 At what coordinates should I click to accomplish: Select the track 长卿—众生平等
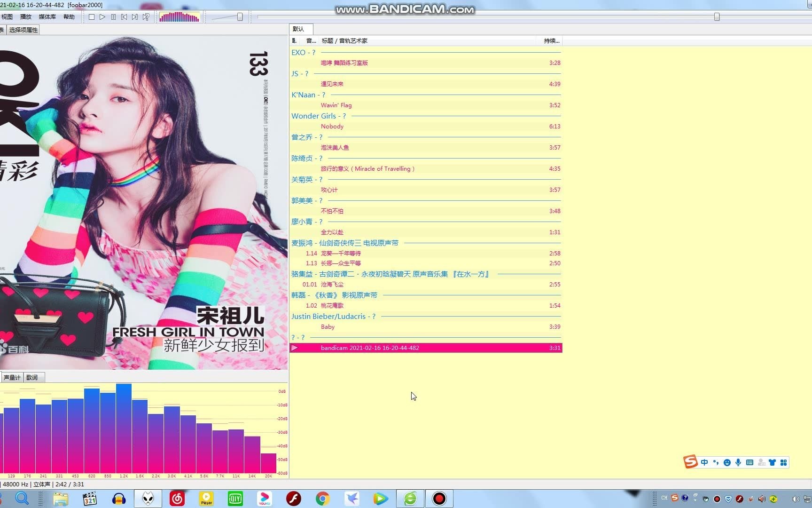click(x=426, y=263)
